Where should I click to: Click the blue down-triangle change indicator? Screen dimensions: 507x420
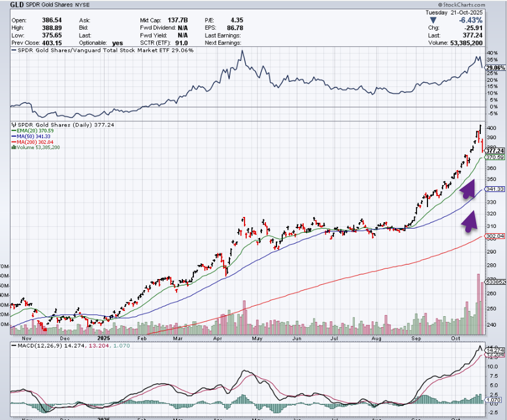click(x=432, y=19)
